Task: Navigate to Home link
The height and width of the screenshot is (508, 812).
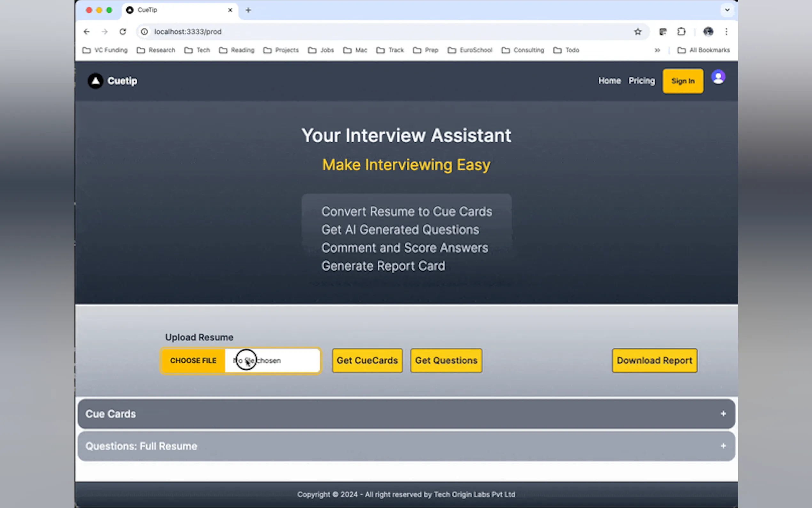Action: tap(609, 81)
